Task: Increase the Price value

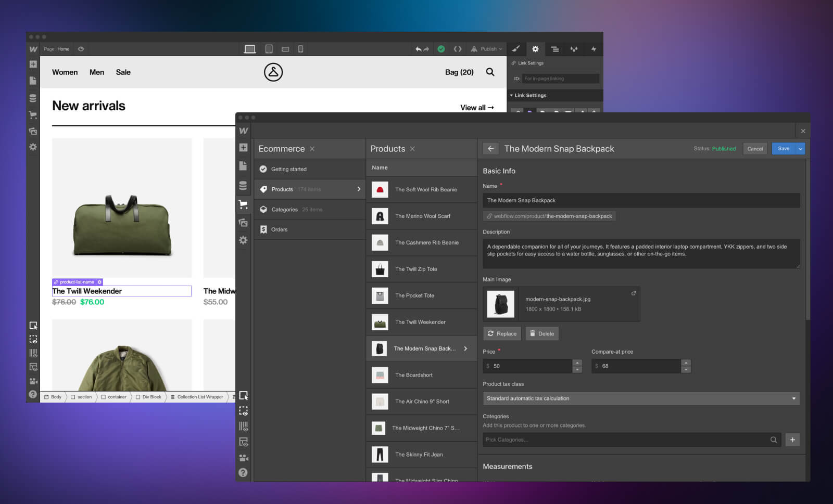Action: [x=577, y=363]
